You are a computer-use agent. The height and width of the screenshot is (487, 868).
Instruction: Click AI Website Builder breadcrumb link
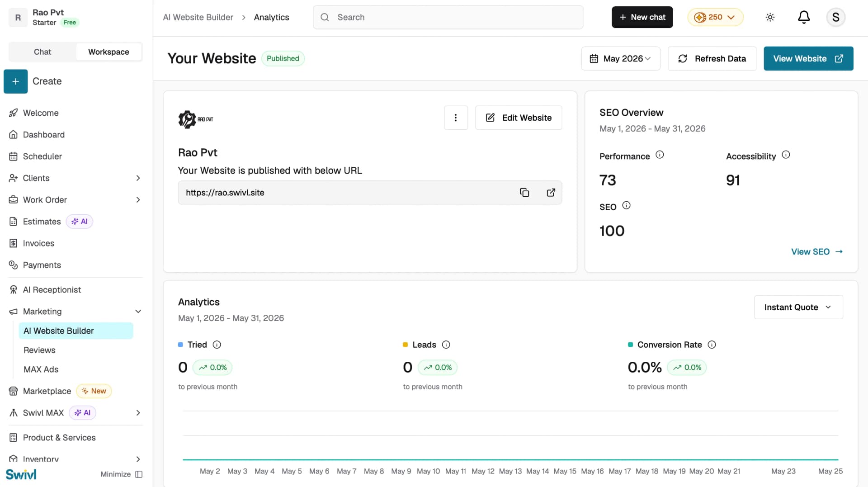point(198,17)
